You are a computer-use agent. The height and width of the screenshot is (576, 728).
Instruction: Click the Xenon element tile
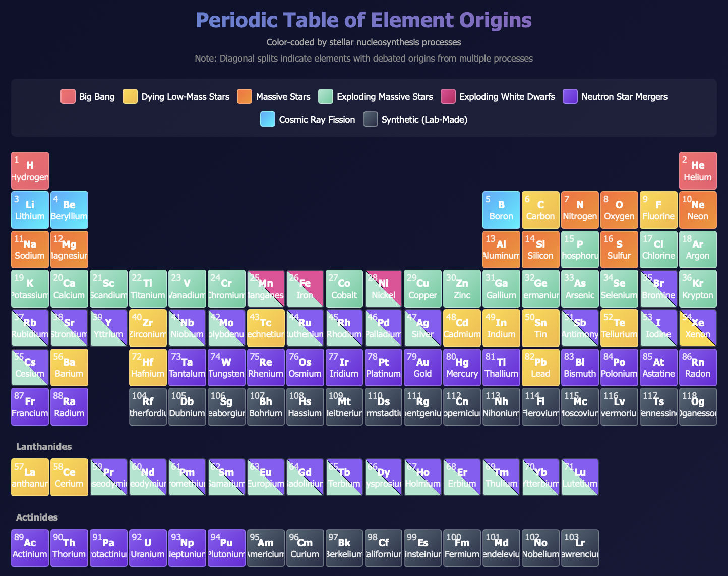(x=698, y=328)
